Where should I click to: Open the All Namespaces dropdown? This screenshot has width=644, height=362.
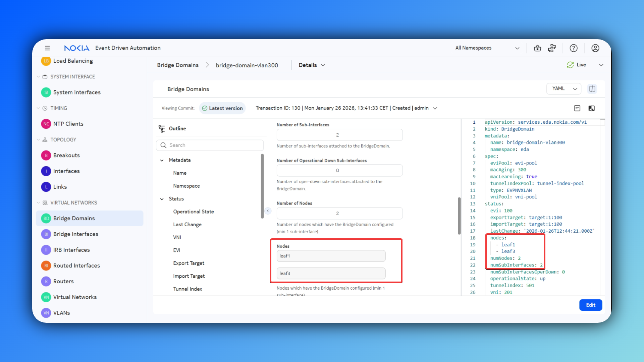487,48
